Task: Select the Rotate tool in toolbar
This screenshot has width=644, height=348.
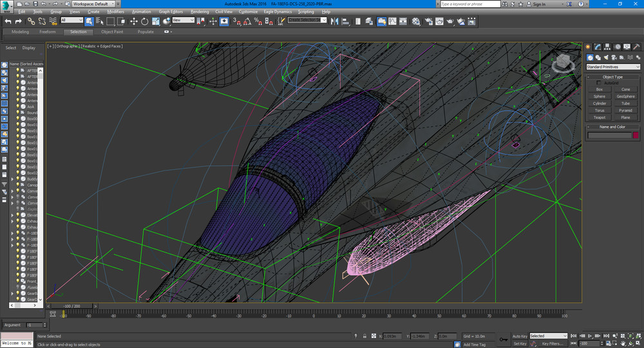Action: 145,21
